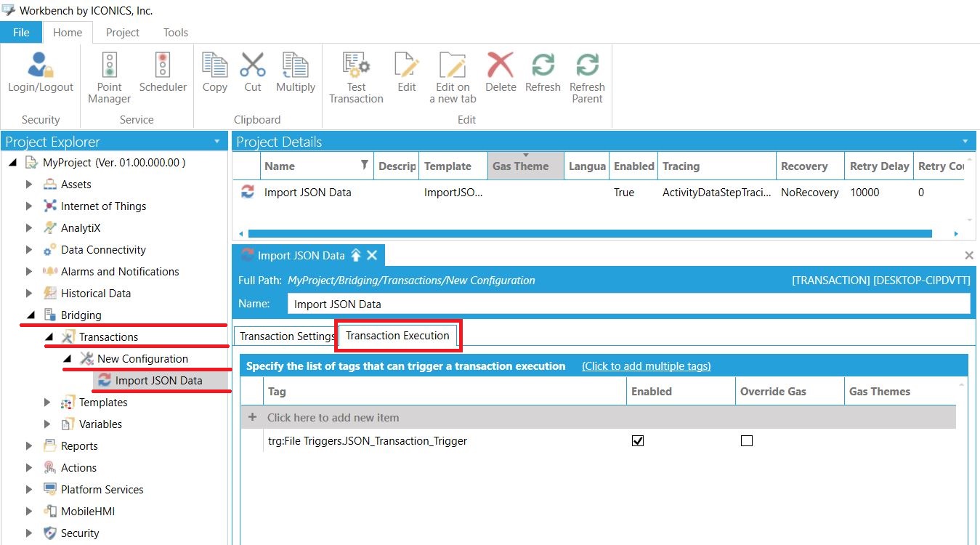Switch to the Project ribbon tab
This screenshot has height=545, width=980.
(x=123, y=32)
